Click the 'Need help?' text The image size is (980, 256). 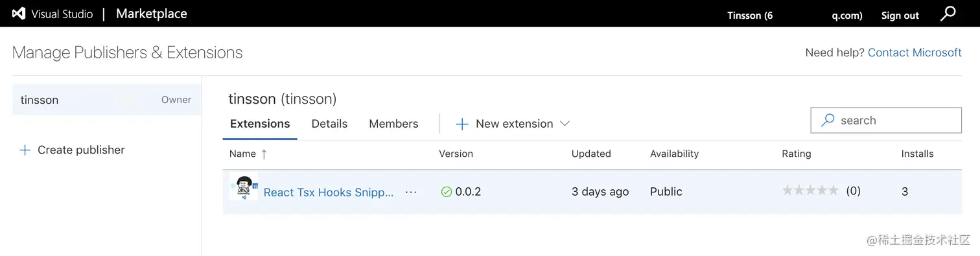(x=835, y=52)
